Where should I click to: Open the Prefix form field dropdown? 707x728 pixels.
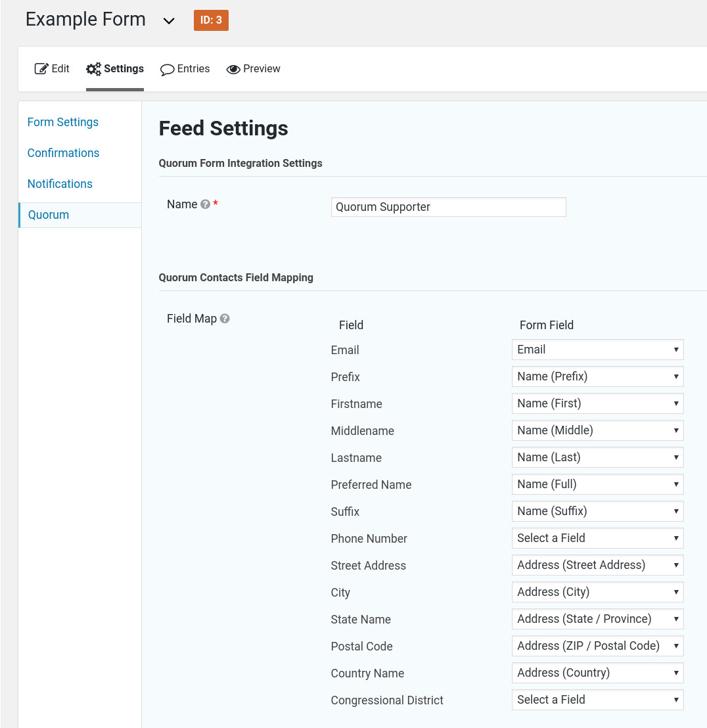point(597,376)
